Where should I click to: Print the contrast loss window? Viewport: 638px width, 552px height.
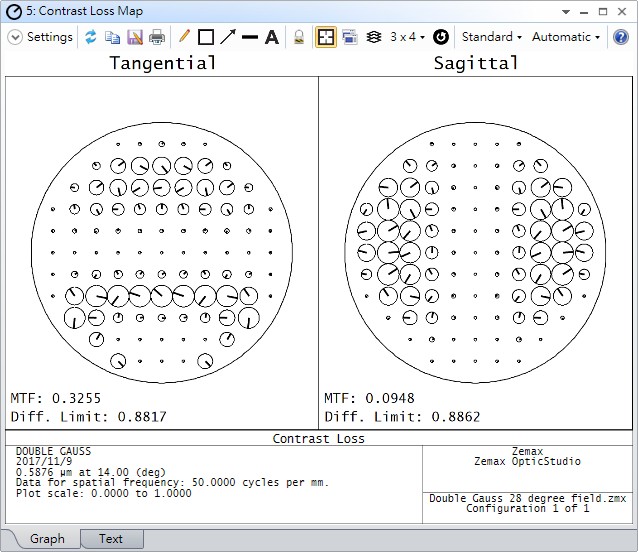pos(157,37)
